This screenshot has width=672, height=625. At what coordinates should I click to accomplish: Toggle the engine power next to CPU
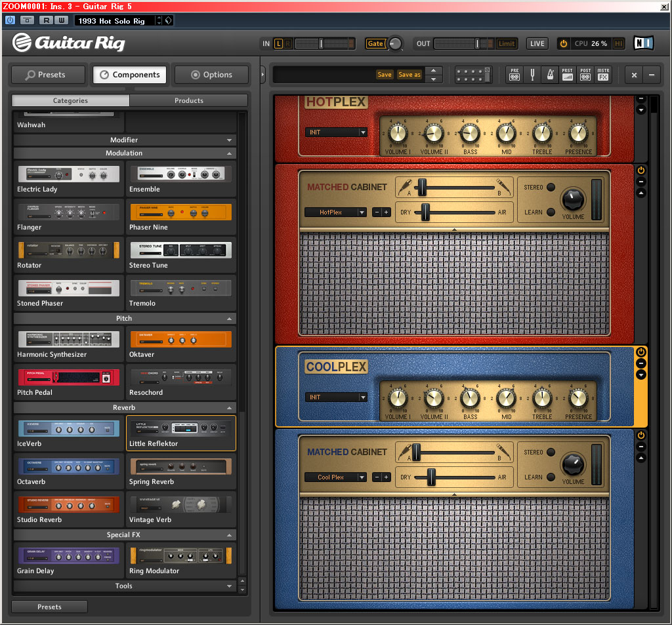pyautogui.click(x=564, y=43)
